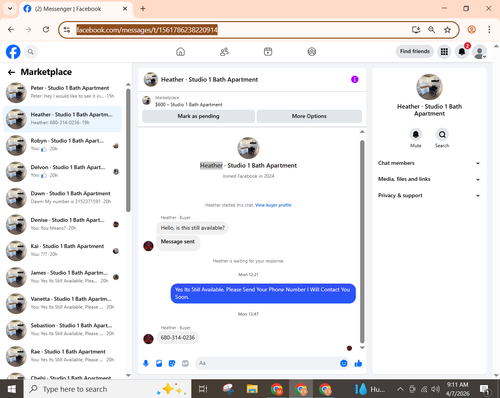Open Peter - Studio 1 Bath Apartment chat

(63, 92)
